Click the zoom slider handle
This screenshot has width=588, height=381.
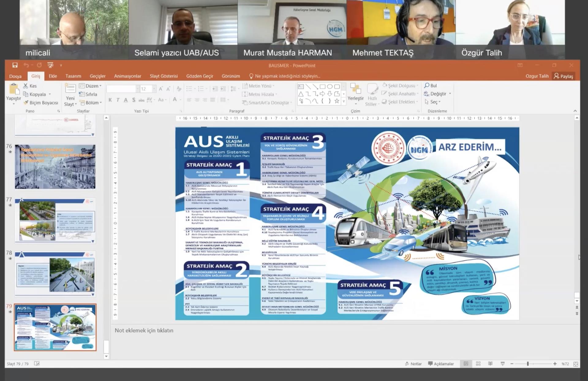528,364
